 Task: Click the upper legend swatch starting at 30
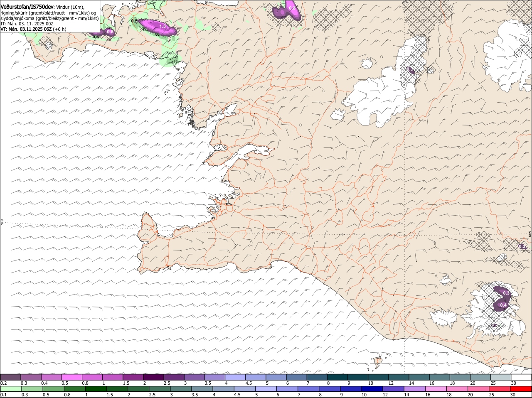coord(521,377)
